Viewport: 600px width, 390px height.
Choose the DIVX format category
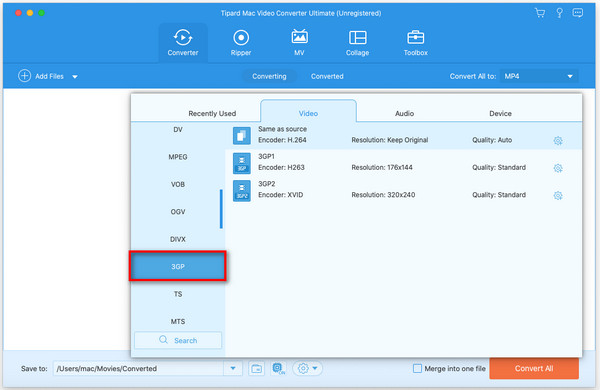pyautogui.click(x=178, y=239)
